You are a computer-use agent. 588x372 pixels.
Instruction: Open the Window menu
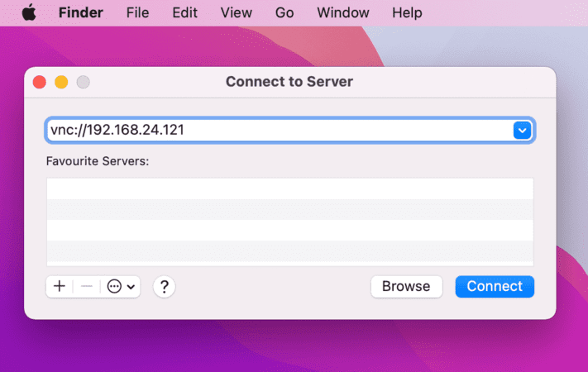pyautogui.click(x=342, y=12)
